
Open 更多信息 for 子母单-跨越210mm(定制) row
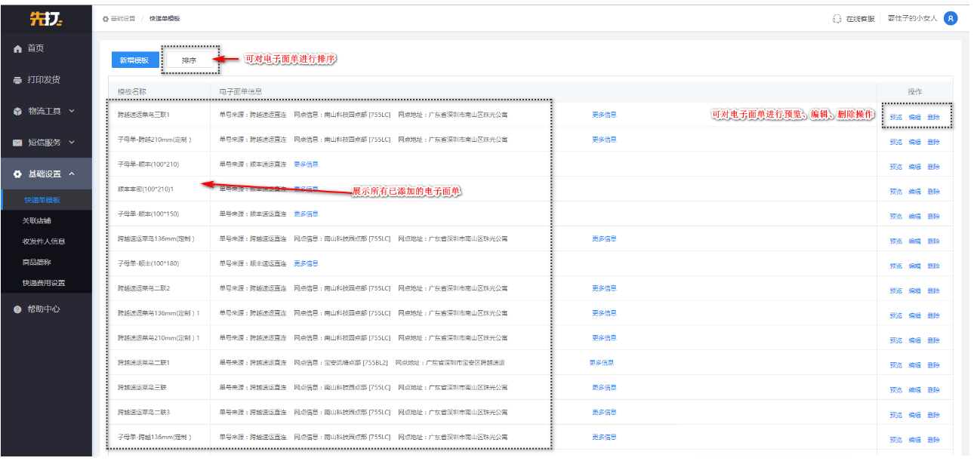tap(604, 140)
